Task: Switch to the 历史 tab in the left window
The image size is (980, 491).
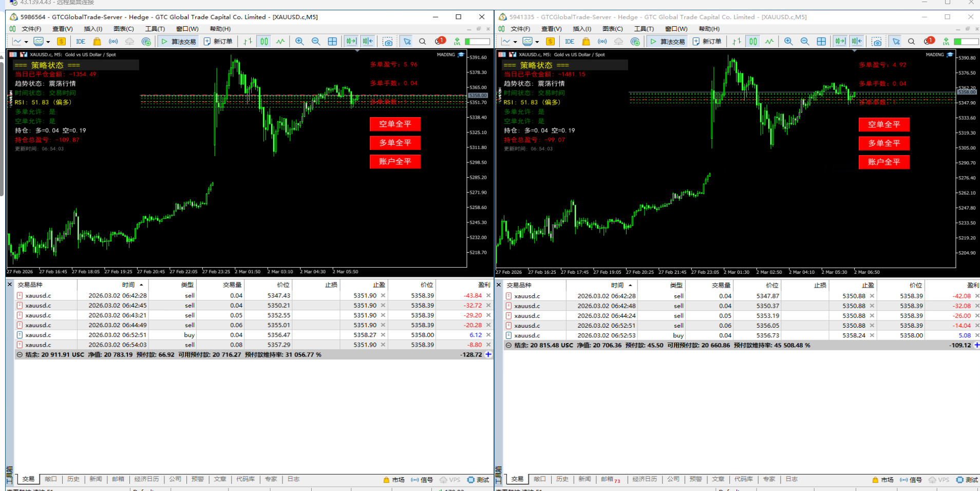Action: (x=73, y=479)
